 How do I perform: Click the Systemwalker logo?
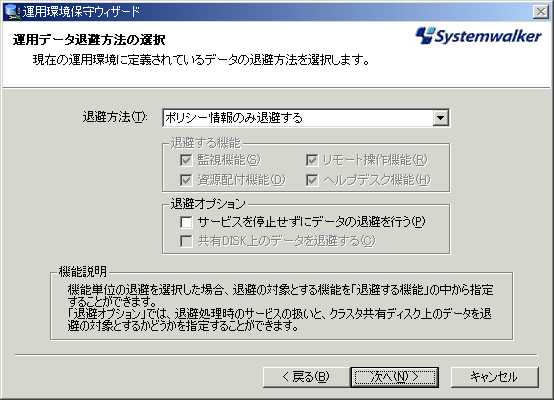[478, 36]
